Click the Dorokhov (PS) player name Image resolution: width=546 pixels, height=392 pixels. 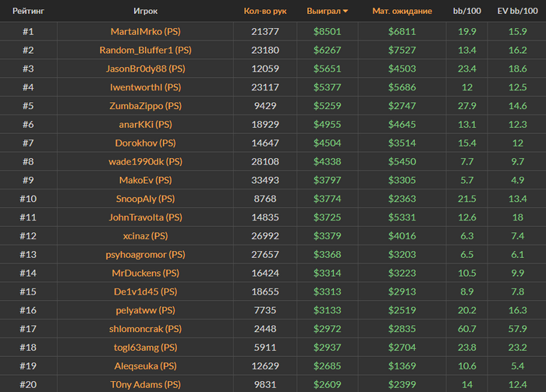(x=146, y=143)
